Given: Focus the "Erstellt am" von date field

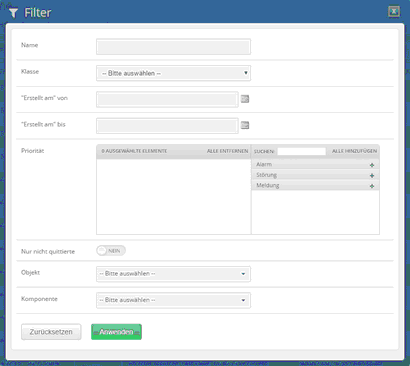Looking at the screenshot, I should tap(167, 99).
